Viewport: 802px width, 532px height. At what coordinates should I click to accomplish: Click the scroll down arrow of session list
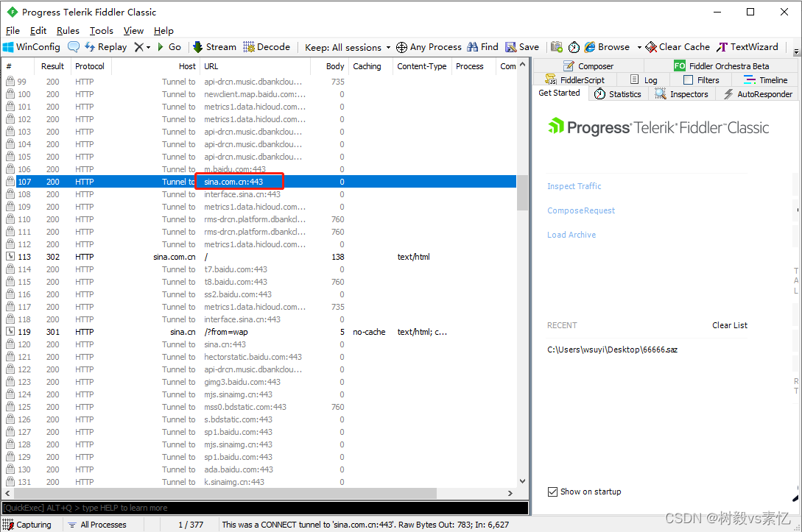click(x=522, y=481)
